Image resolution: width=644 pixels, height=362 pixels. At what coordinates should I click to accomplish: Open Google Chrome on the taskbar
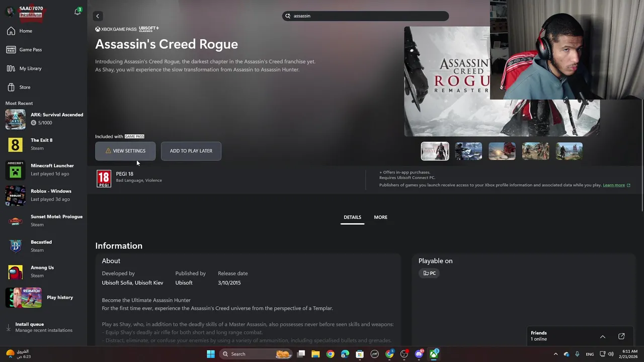coord(330,354)
